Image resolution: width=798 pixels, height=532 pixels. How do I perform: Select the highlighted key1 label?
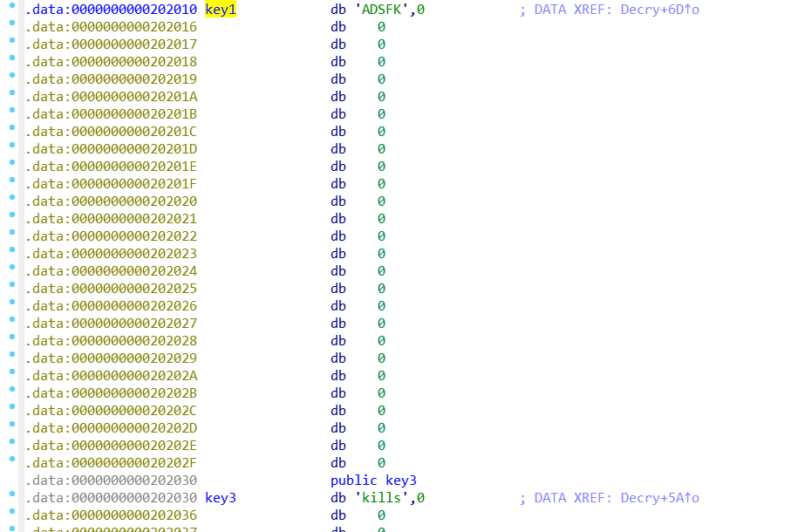pos(221,10)
